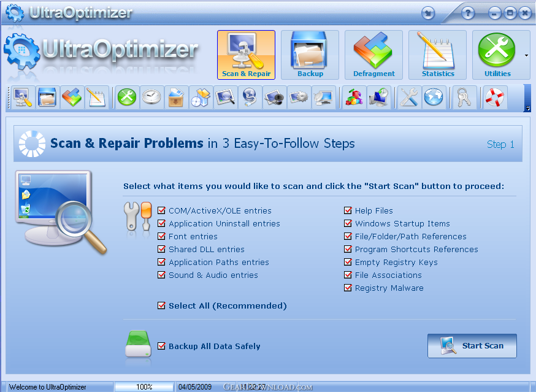
Task: Uncheck COM/ActiveX/OLE entries
Action: pos(161,210)
